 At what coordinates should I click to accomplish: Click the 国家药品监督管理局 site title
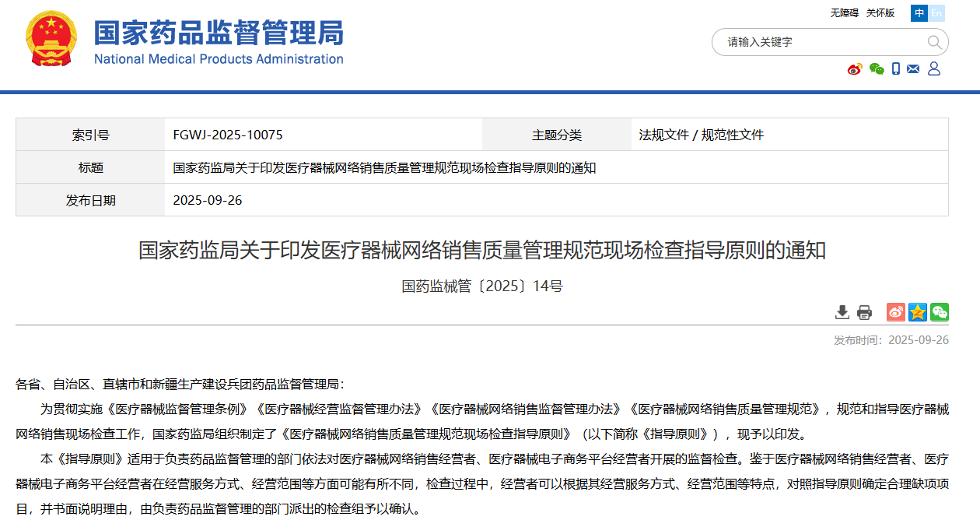[219, 33]
